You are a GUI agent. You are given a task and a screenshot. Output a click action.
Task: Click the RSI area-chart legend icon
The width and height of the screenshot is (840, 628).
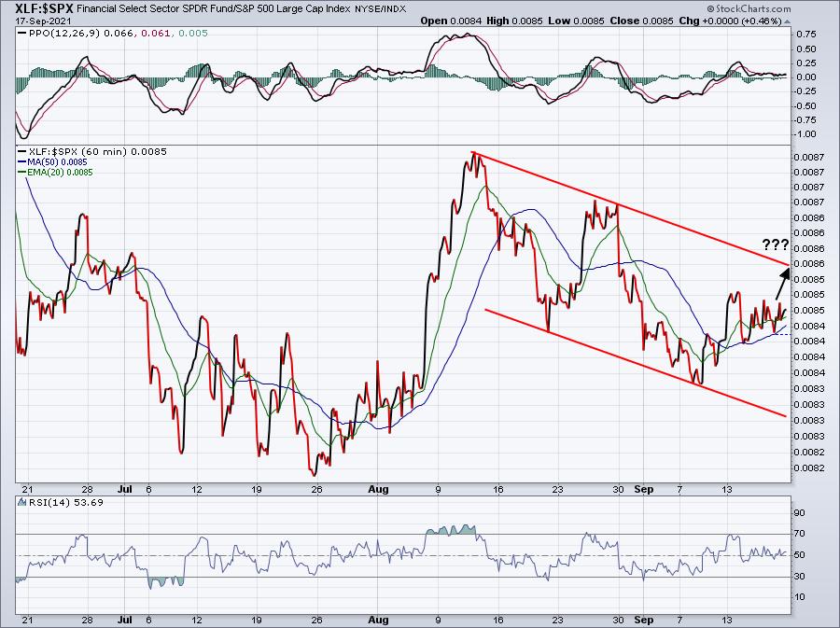point(21,502)
